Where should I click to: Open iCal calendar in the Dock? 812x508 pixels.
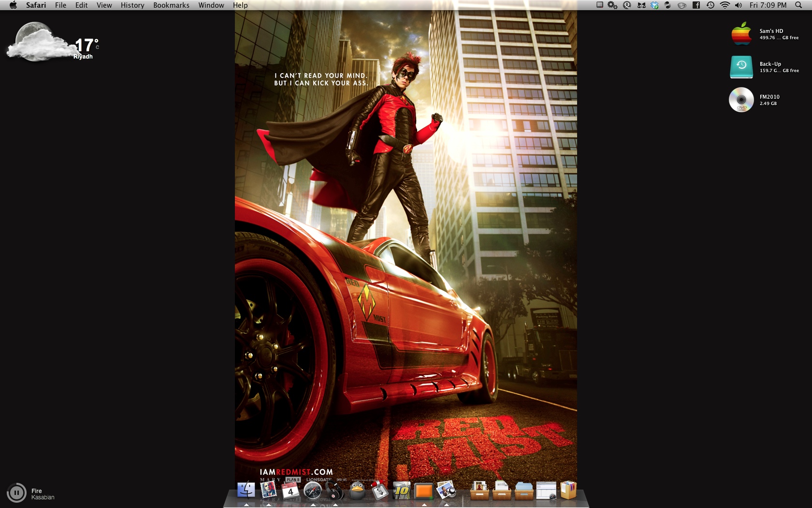click(290, 491)
